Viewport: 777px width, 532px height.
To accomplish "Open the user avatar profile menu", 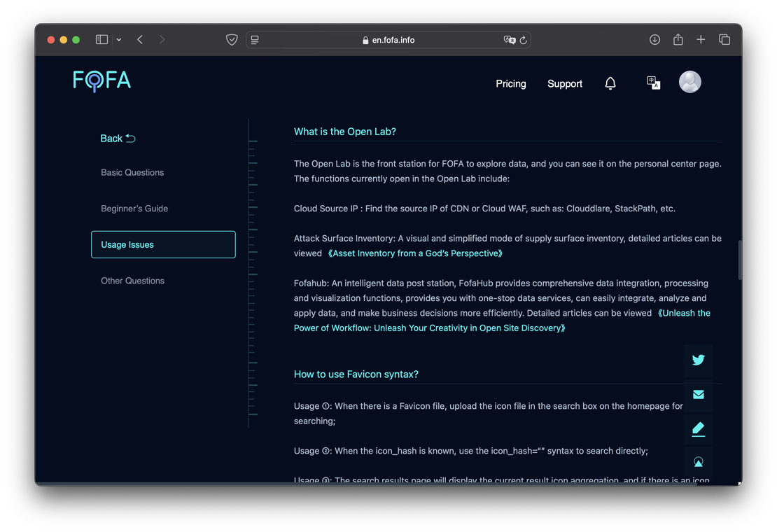I will (x=689, y=82).
